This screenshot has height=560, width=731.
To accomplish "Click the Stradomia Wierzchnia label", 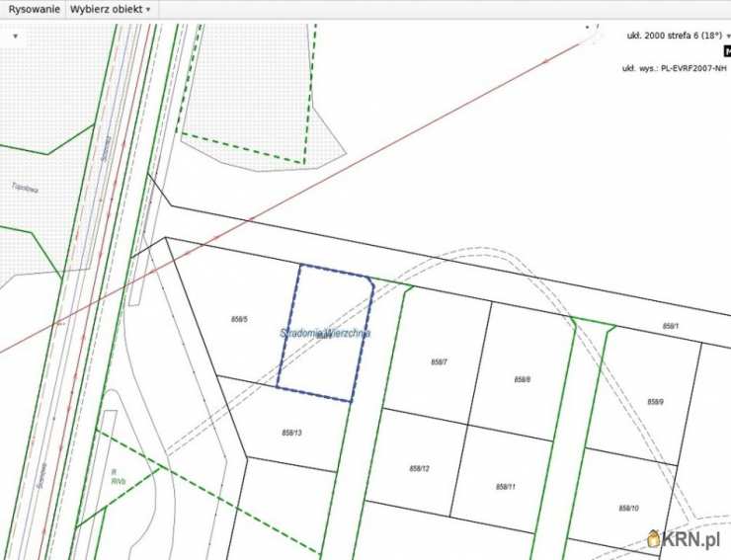I will [x=325, y=334].
